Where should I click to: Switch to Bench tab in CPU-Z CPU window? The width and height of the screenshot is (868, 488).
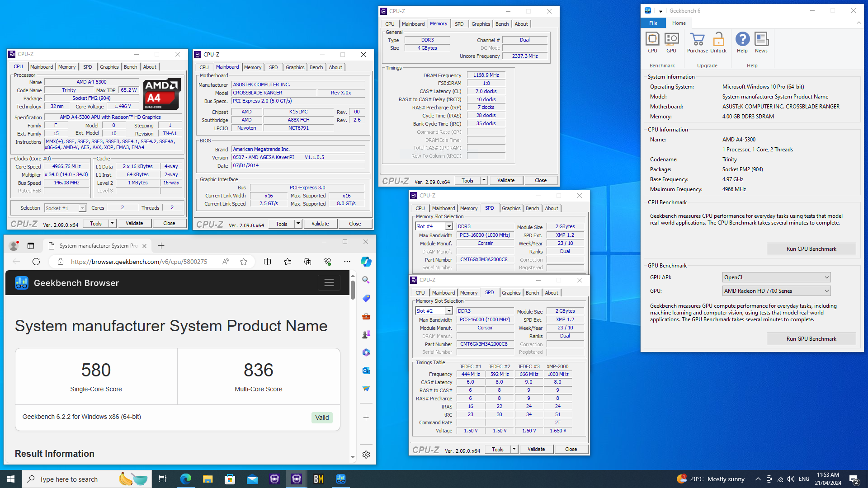(130, 67)
